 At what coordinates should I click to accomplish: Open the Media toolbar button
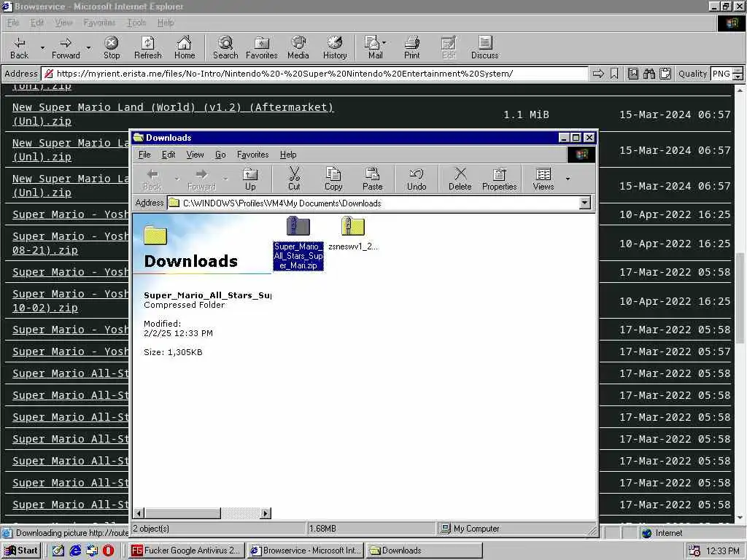tap(298, 47)
